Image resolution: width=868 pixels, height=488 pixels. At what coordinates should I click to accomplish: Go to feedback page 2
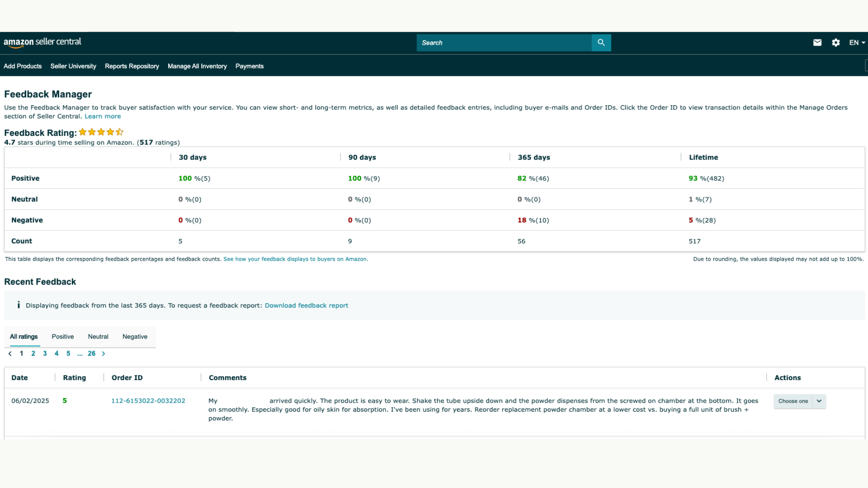click(x=33, y=354)
